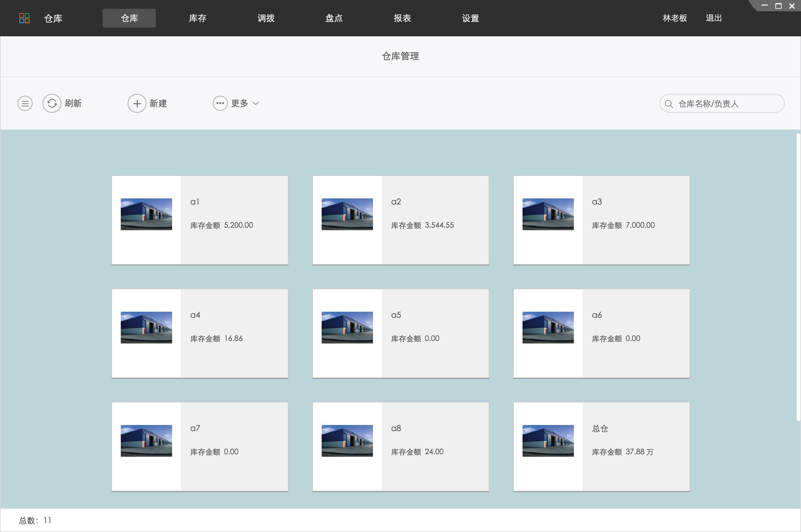The height and width of the screenshot is (532, 801).
Task: Open the 调拨 menu tab
Action: click(x=266, y=18)
